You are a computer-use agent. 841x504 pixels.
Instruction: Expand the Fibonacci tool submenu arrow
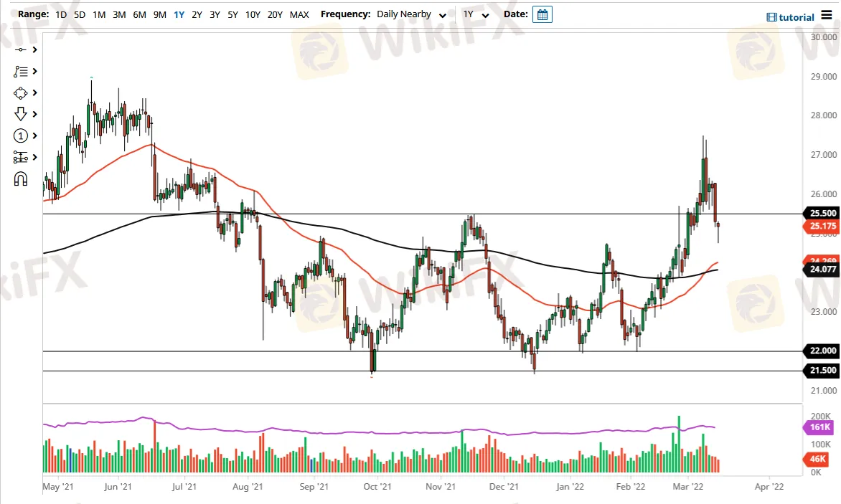coord(35,71)
